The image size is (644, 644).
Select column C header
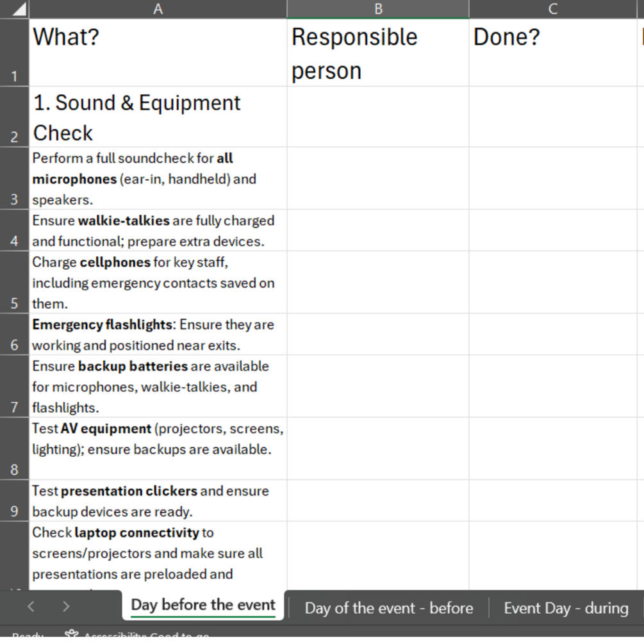pyautogui.click(x=553, y=8)
